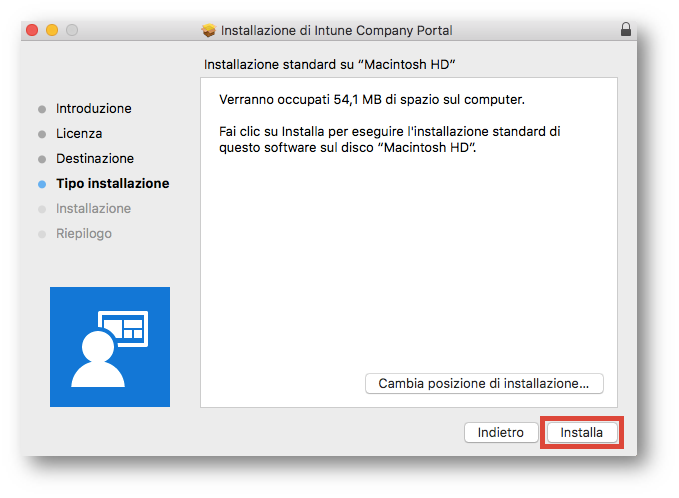This screenshot has width=679, height=498.
Task: Click the window title Installazione di Intune
Action: (x=336, y=30)
